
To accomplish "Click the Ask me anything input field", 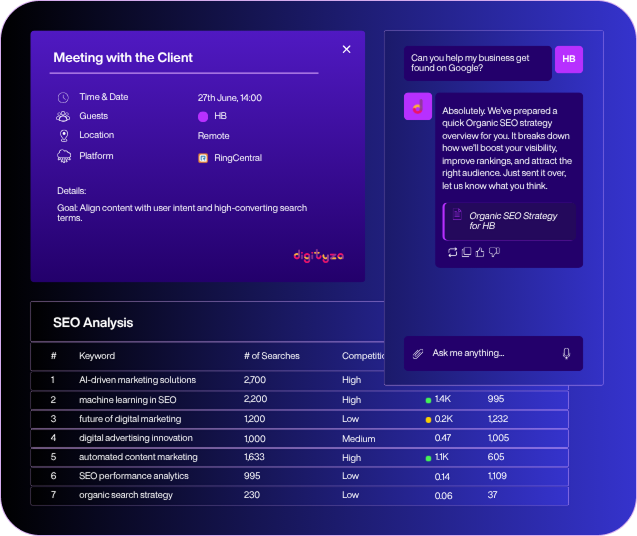I will click(490, 353).
